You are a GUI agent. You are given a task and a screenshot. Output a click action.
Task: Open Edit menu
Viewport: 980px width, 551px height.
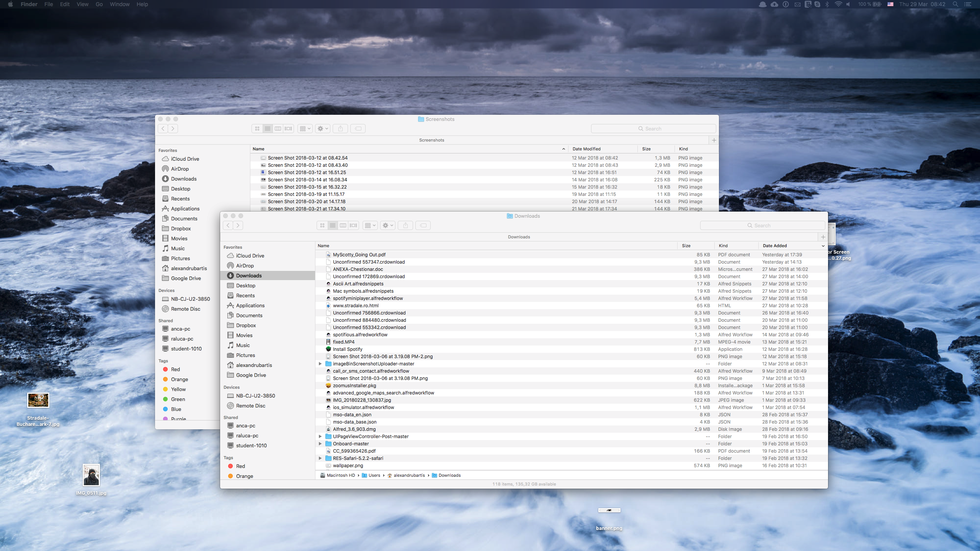[65, 4]
